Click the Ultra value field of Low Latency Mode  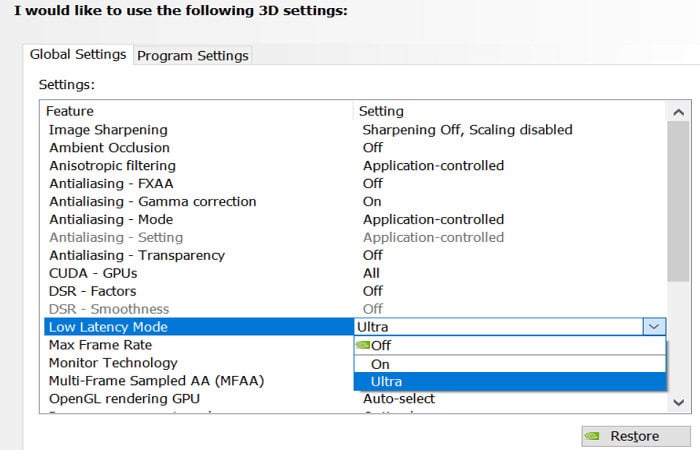point(499,327)
